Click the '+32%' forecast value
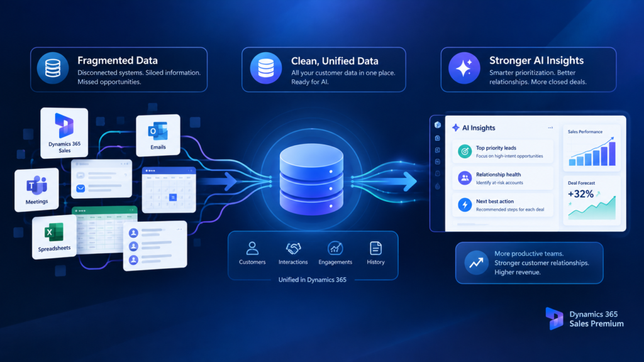The width and height of the screenshot is (644, 362). [x=580, y=194]
